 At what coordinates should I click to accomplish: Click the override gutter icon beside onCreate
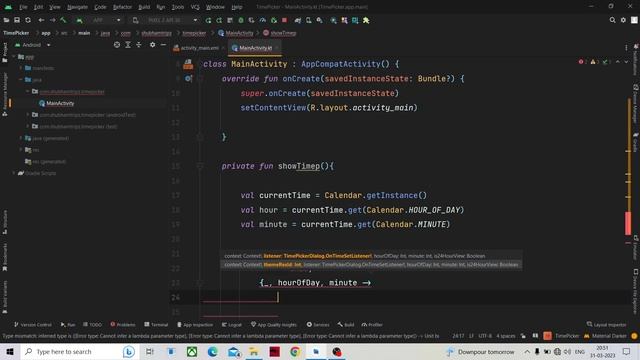(x=188, y=78)
